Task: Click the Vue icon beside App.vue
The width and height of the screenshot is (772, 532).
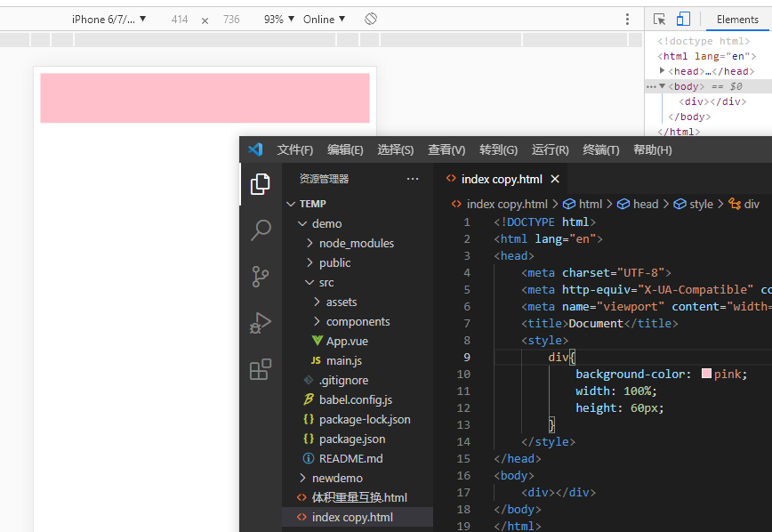Action: pyautogui.click(x=317, y=341)
